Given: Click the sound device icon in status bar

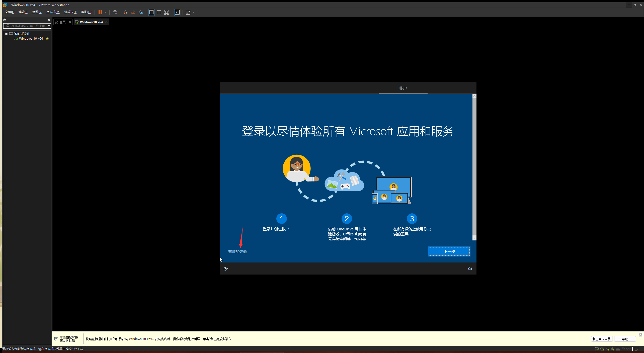Looking at the screenshot, I should 613,349.
